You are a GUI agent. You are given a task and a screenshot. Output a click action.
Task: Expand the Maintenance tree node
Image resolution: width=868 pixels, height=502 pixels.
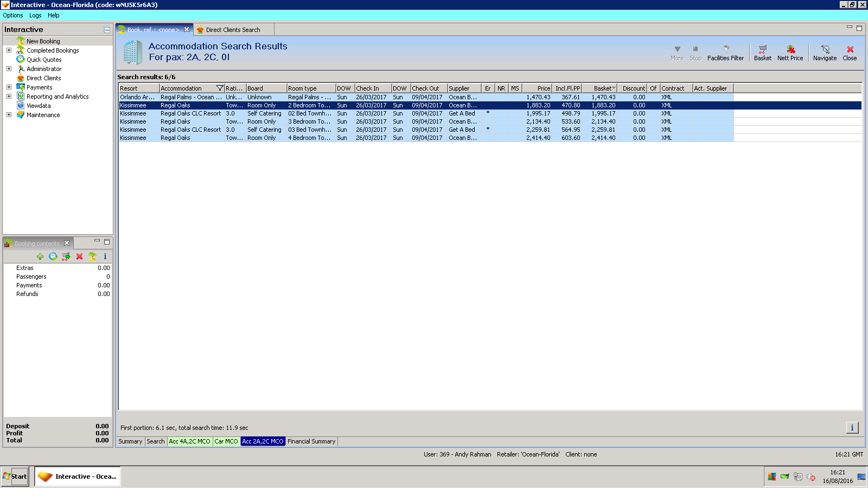point(9,115)
